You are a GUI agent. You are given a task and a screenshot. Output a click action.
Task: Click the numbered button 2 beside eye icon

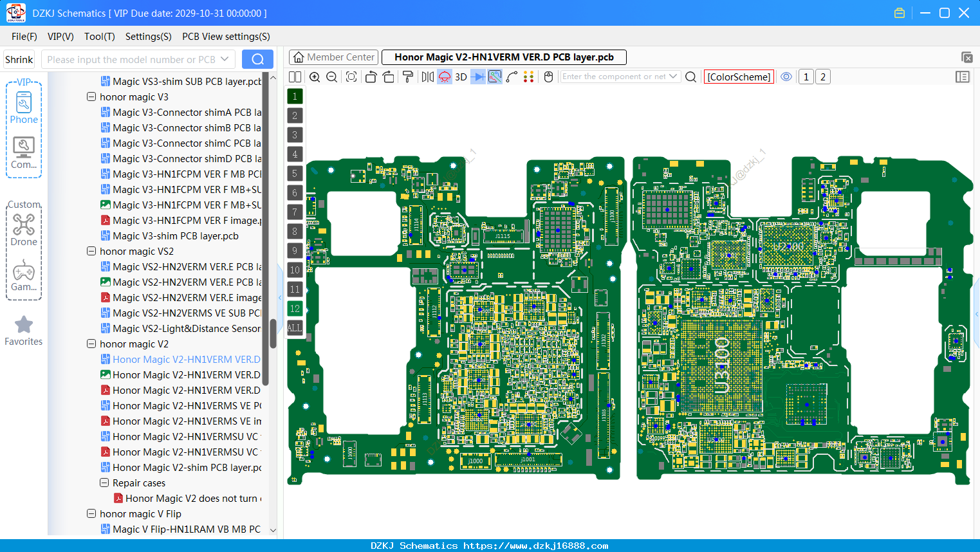pyautogui.click(x=823, y=77)
